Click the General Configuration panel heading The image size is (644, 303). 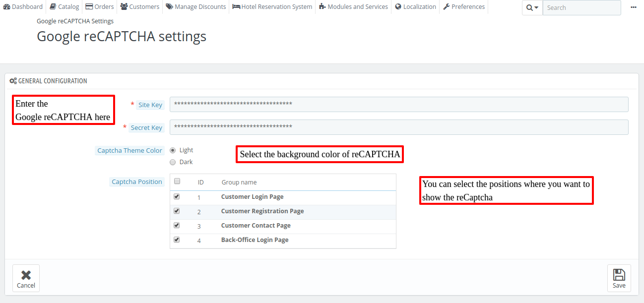click(x=53, y=81)
